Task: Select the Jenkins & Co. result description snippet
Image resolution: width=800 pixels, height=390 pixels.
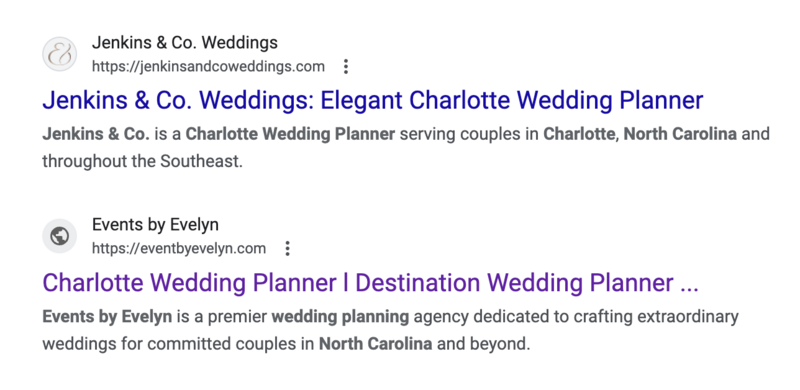Action: [x=406, y=148]
